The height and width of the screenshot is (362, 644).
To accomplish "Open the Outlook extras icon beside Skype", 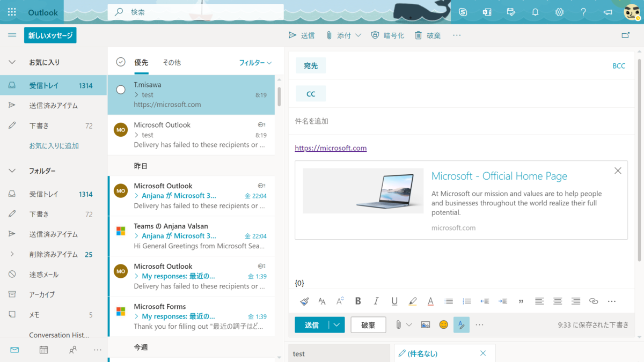I will (487, 12).
